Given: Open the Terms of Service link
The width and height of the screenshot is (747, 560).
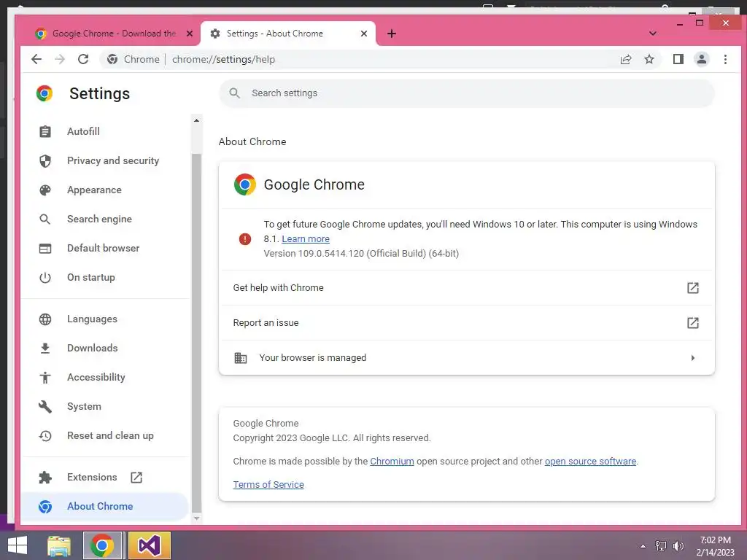Looking at the screenshot, I should click(x=268, y=485).
